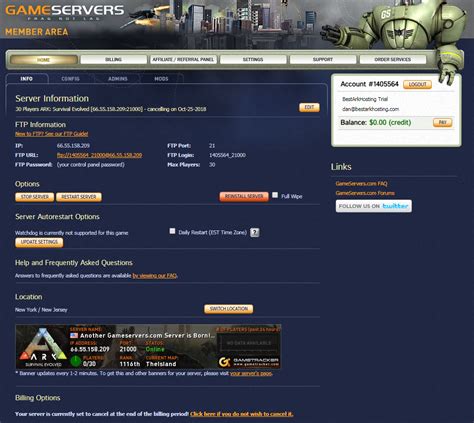The image size is (474, 423).
Task: Open the FTP URL link
Action: click(x=99, y=155)
